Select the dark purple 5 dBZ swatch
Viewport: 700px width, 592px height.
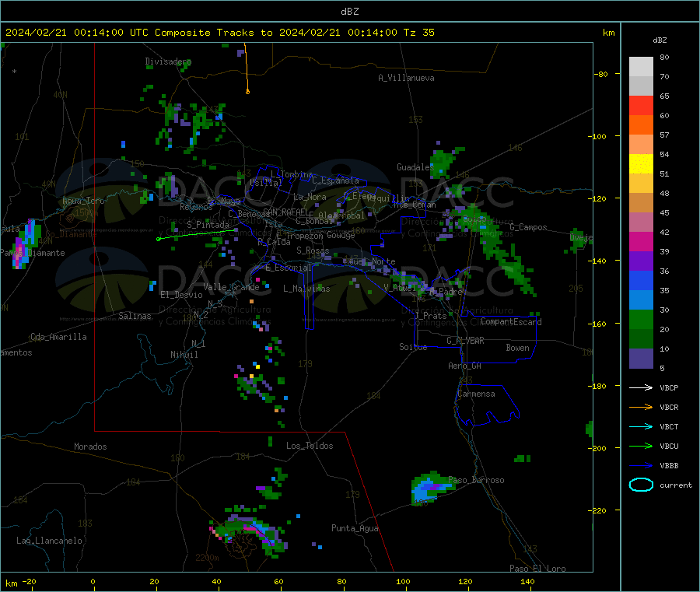tap(641, 359)
